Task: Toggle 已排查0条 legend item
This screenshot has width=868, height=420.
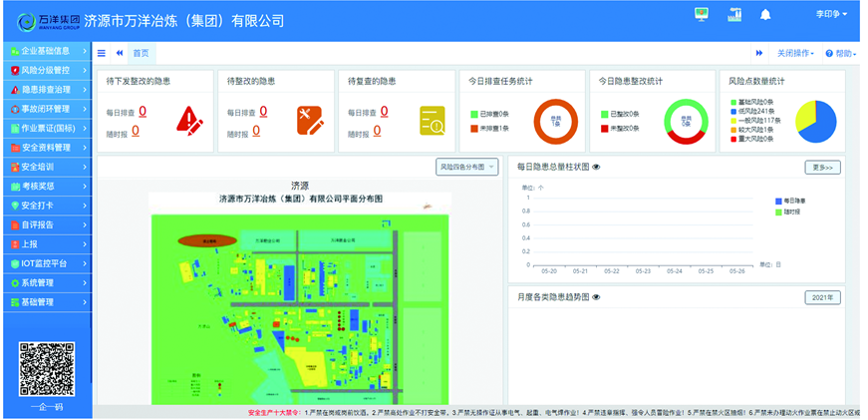Action: (489, 114)
